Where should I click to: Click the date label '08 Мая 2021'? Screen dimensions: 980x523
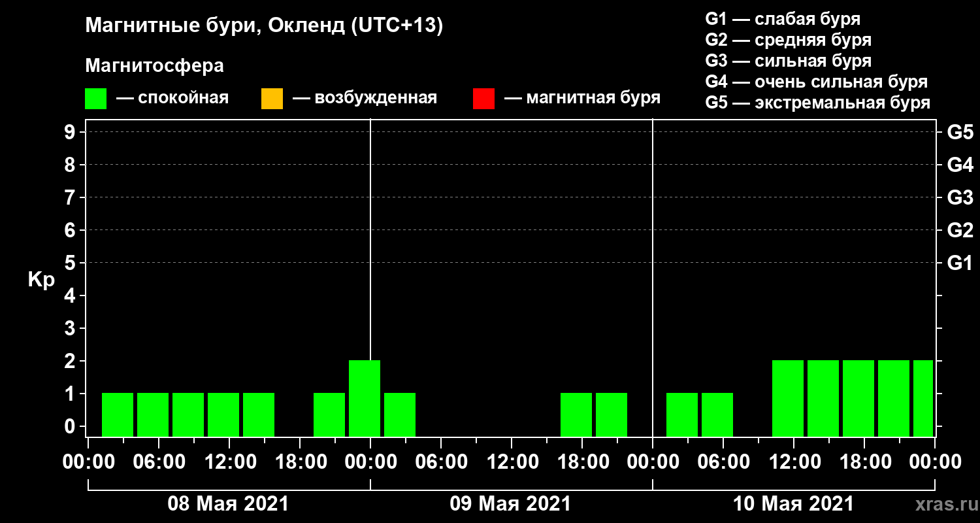pos(228,504)
